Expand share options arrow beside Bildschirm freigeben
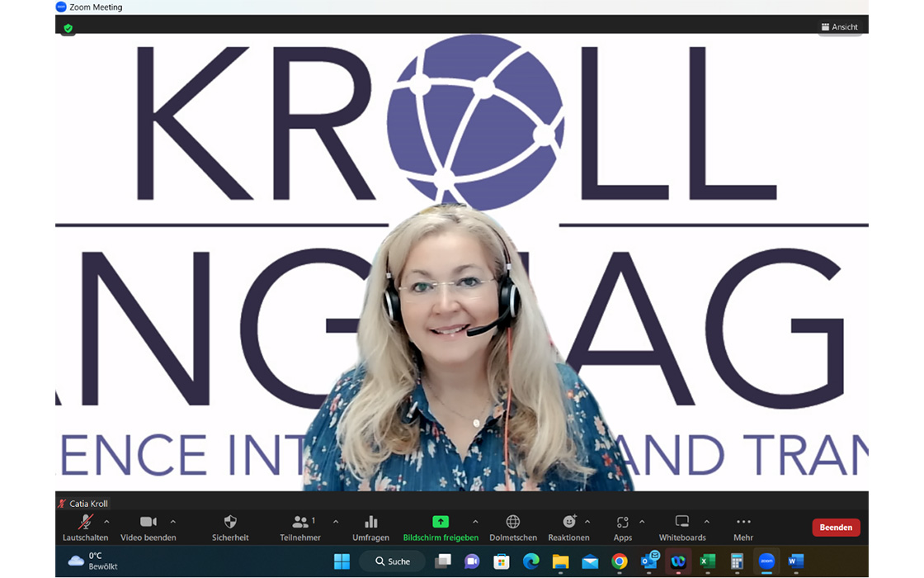924x578 pixels. point(475,522)
